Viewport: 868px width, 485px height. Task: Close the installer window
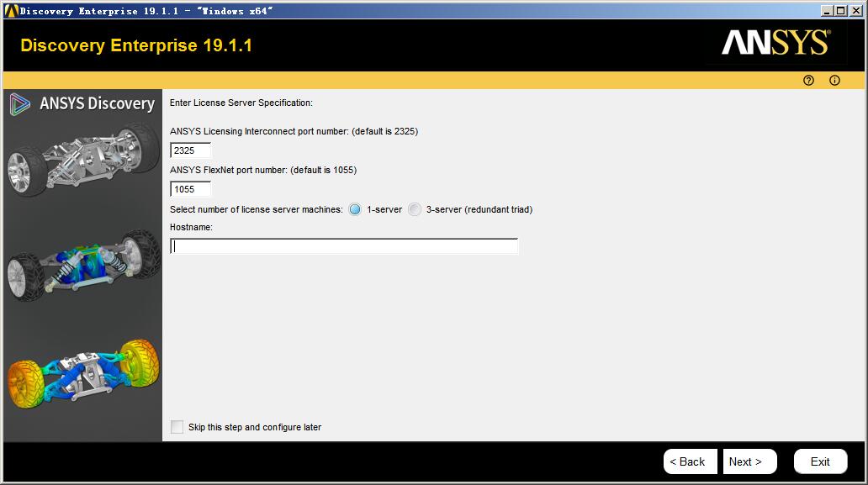coord(855,11)
